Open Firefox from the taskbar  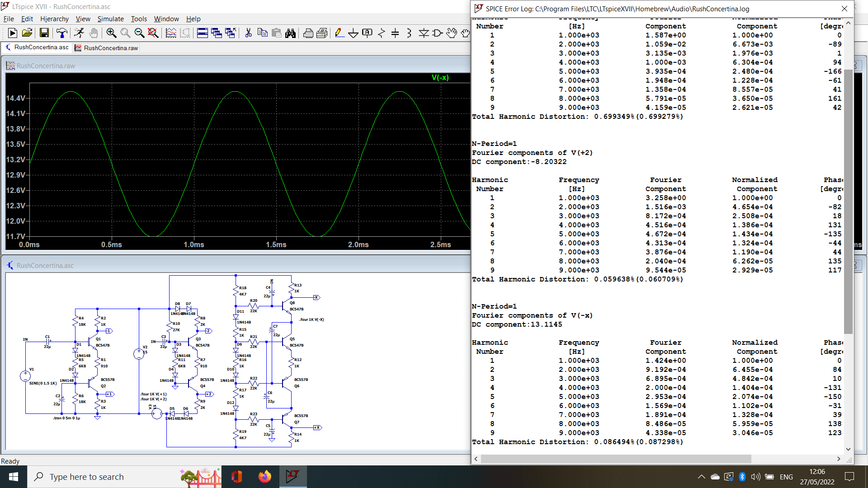(264, 477)
